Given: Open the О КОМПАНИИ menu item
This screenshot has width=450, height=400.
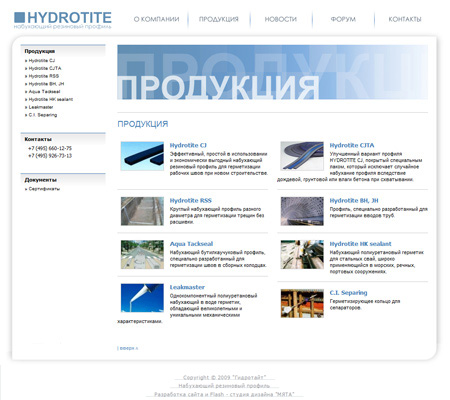Looking at the screenshot, I should pyautogui.click(x=156, y=19).
